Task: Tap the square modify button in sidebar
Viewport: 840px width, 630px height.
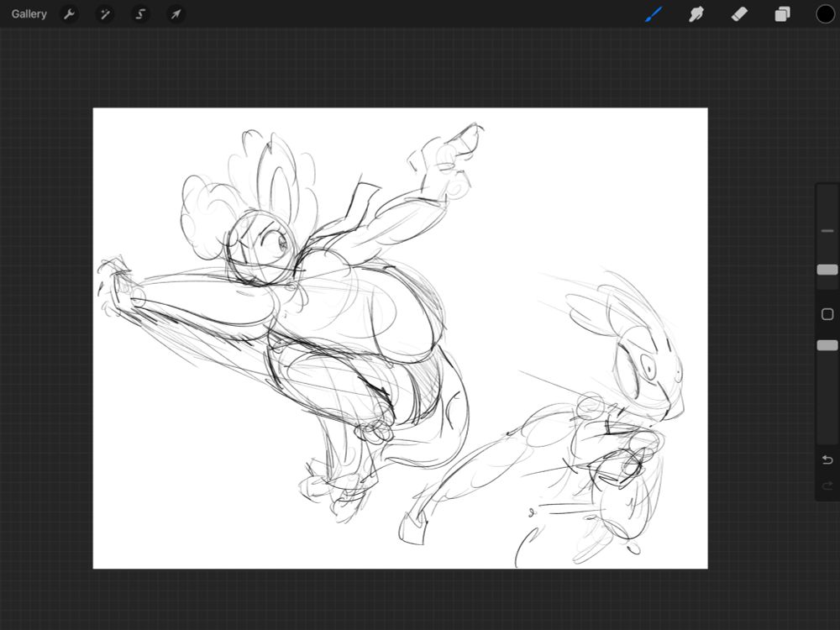Action: (x=827, y=314)
